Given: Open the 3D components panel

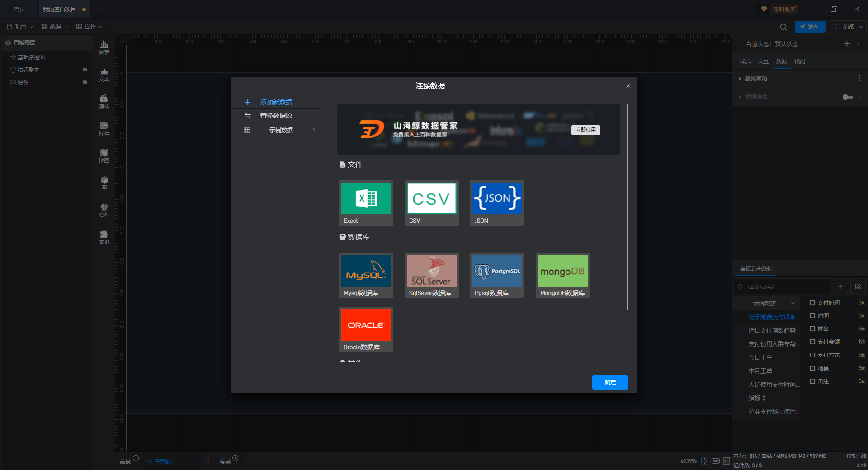Looking at the screenshot, I should pos(104,183).
